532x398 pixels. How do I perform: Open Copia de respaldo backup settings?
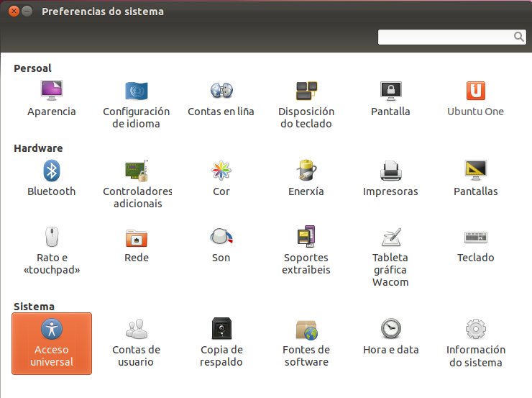(221, 343)
